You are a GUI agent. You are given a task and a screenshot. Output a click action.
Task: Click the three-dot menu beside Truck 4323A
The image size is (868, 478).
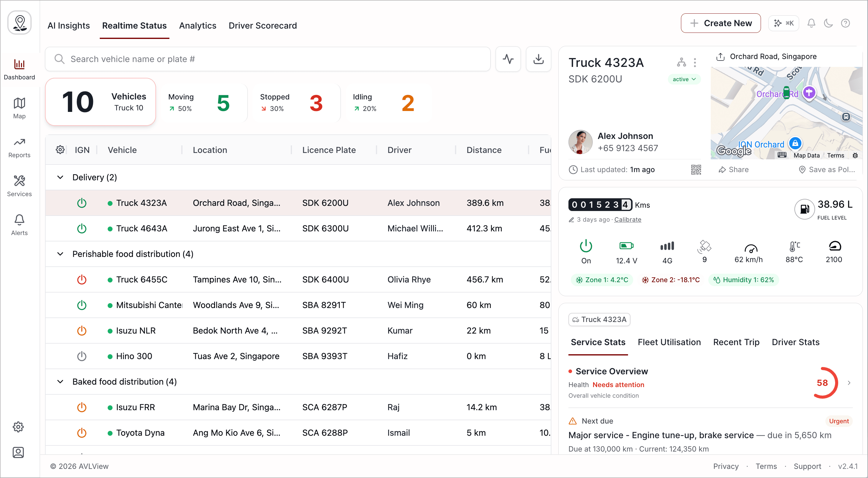pos(695,62)
